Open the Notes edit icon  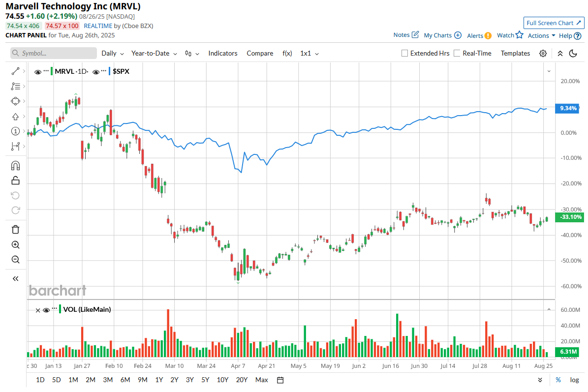click(415, 34)
